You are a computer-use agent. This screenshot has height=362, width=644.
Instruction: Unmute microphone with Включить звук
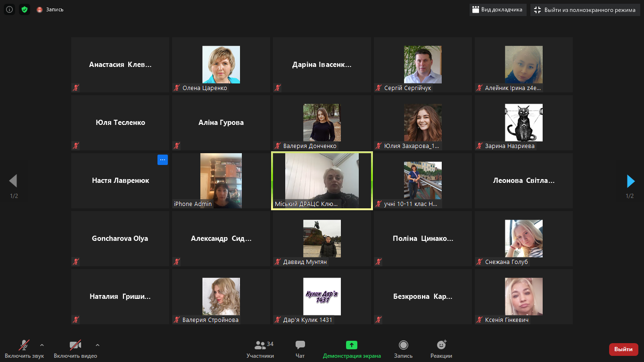24,350
